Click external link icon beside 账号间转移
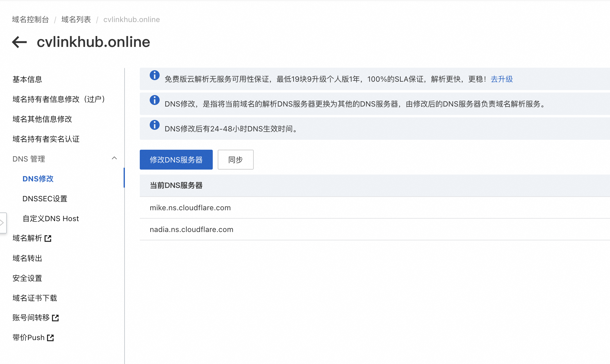Image resolution: width=610 pixels, height=364 pixels. (x=55, y=318)
